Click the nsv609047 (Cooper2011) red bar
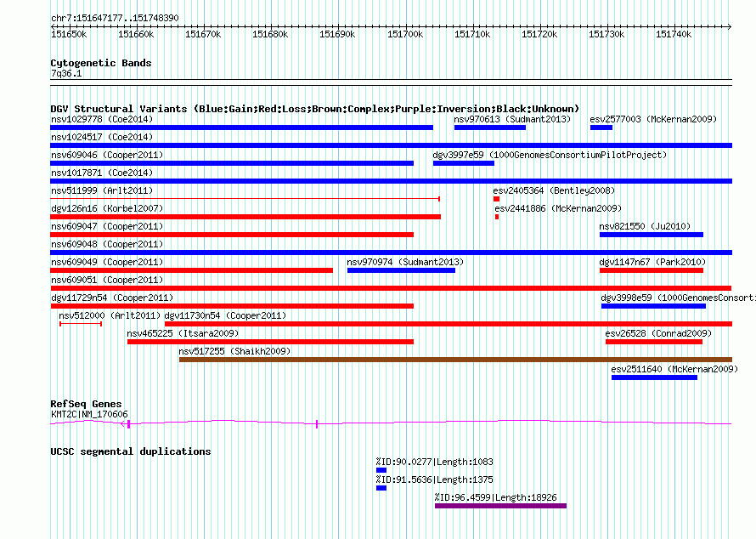The image size is (756, 539). point(232,235)
